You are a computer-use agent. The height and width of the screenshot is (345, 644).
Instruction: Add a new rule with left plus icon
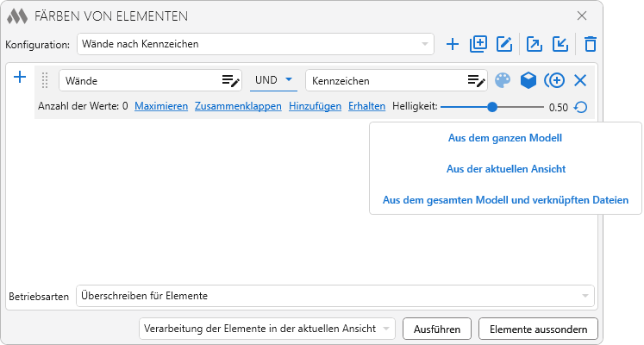21,78
